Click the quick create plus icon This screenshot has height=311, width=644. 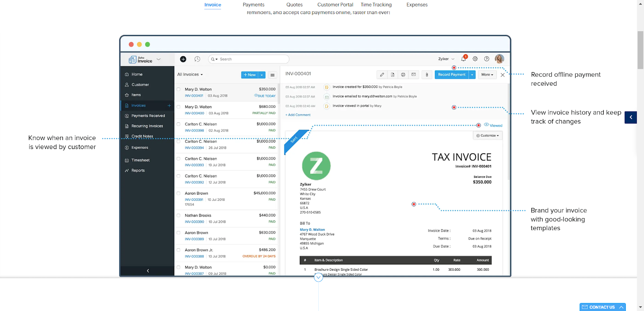183,59
